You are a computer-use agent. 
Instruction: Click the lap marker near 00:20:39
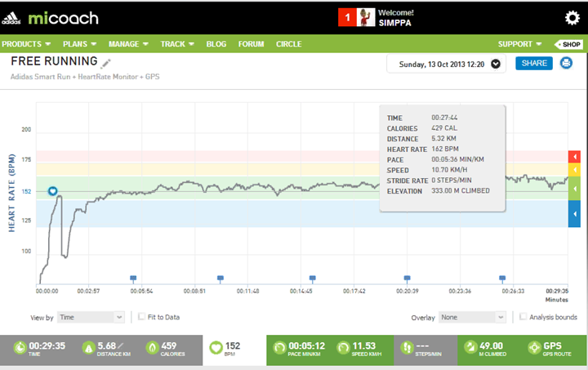coord(407,279)
